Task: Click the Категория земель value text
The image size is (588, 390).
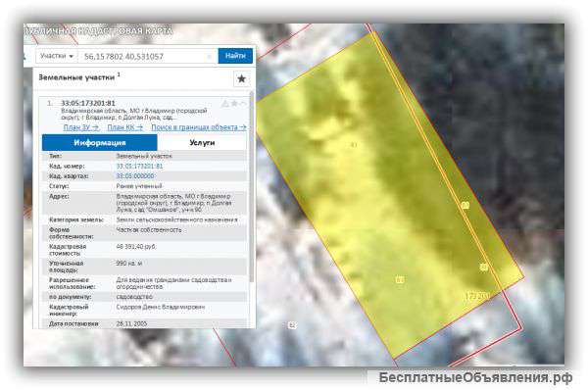Action: pos(176,219)
